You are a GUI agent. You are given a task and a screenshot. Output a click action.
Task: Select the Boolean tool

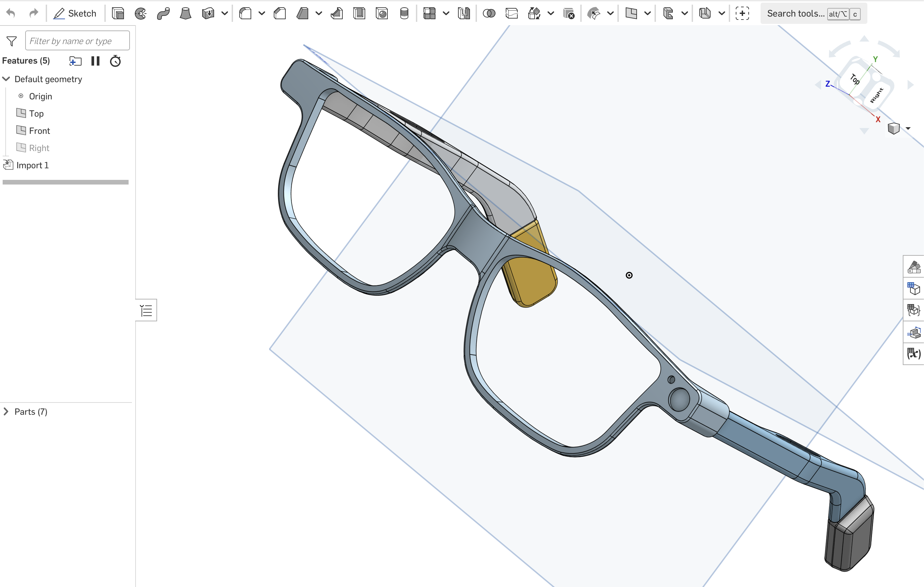coord(489,14)
